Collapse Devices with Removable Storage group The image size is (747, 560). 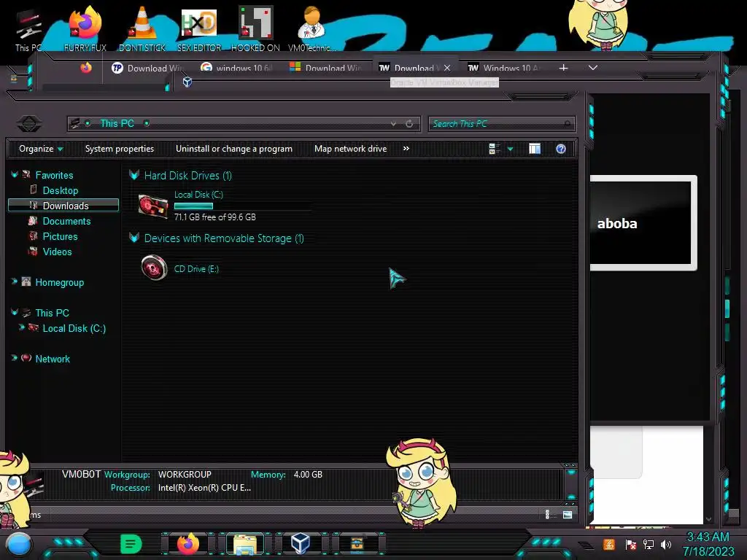point(134,238)
